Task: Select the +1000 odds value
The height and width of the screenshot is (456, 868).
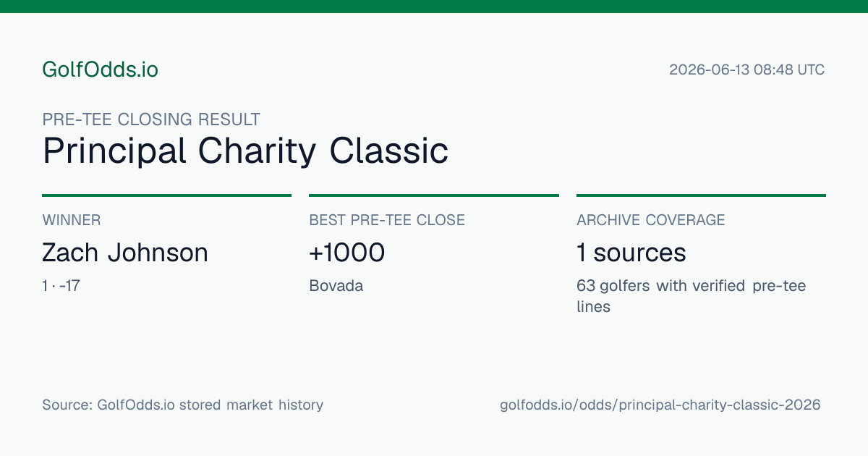Action: (x=347, y=253)
